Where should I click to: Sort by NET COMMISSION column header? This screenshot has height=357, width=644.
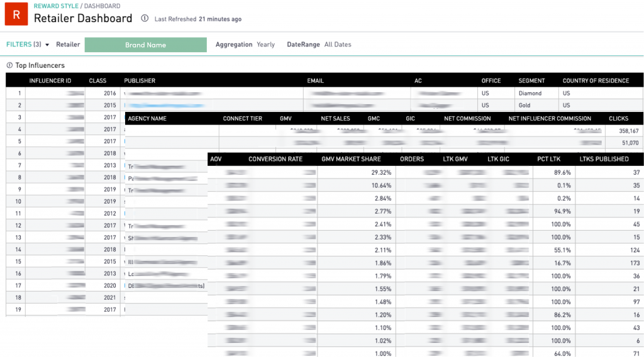[x=467, y=119]
